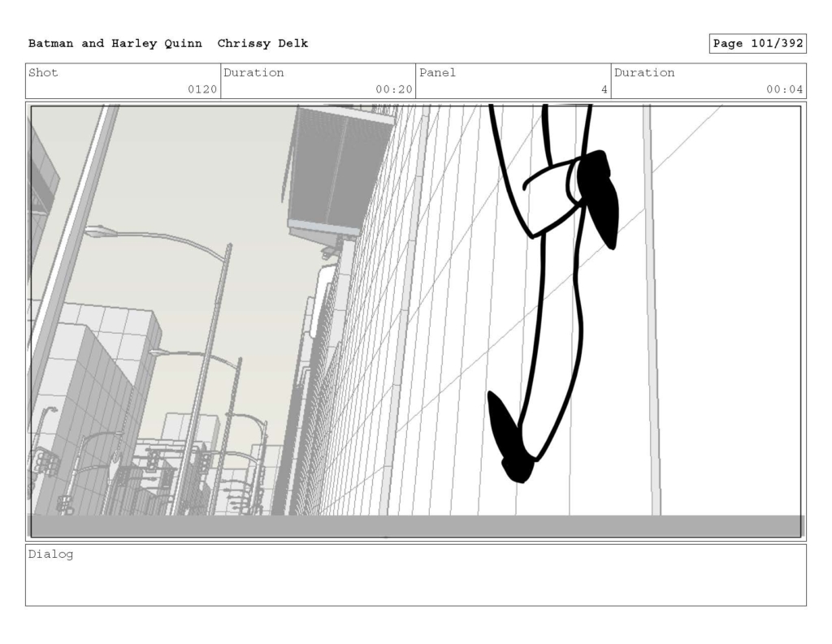Click the artist name 'Chrissy Delk'
Screen dimensions: 832x644
click(x=262, y=44)
